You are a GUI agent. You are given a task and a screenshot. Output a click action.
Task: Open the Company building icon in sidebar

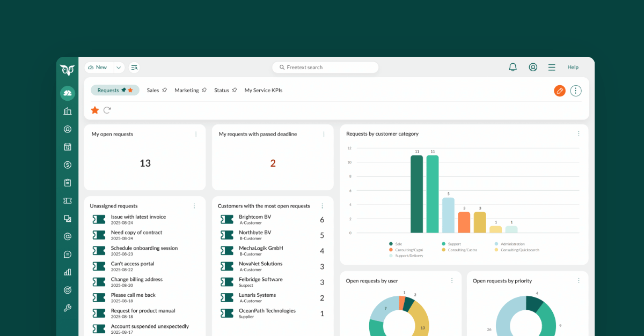point(67,111)
